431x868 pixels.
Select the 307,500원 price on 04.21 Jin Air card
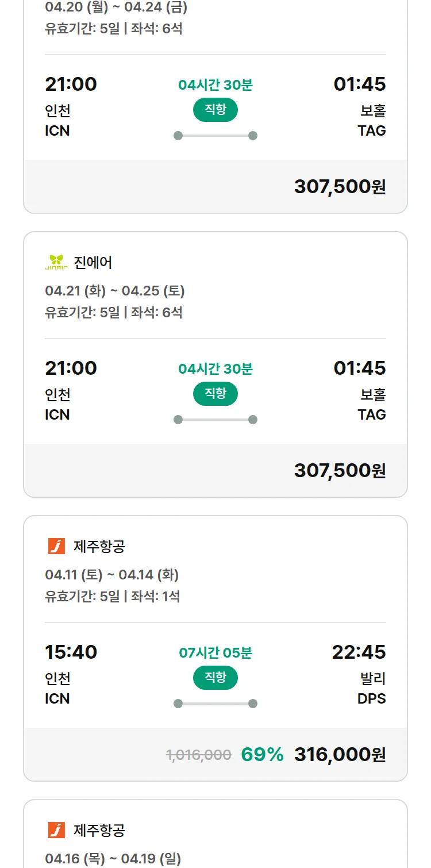tap(340, 471)
